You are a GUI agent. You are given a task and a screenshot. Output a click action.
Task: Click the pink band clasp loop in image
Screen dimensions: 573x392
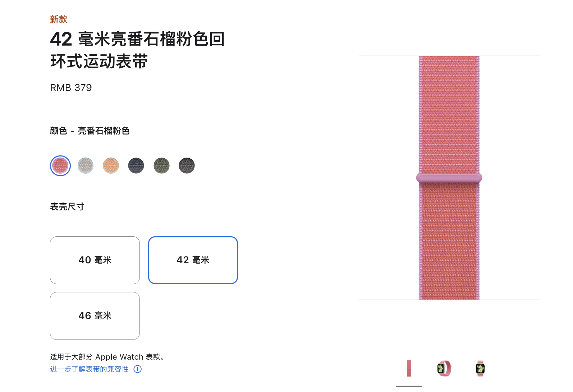click(x=449, y=178)
